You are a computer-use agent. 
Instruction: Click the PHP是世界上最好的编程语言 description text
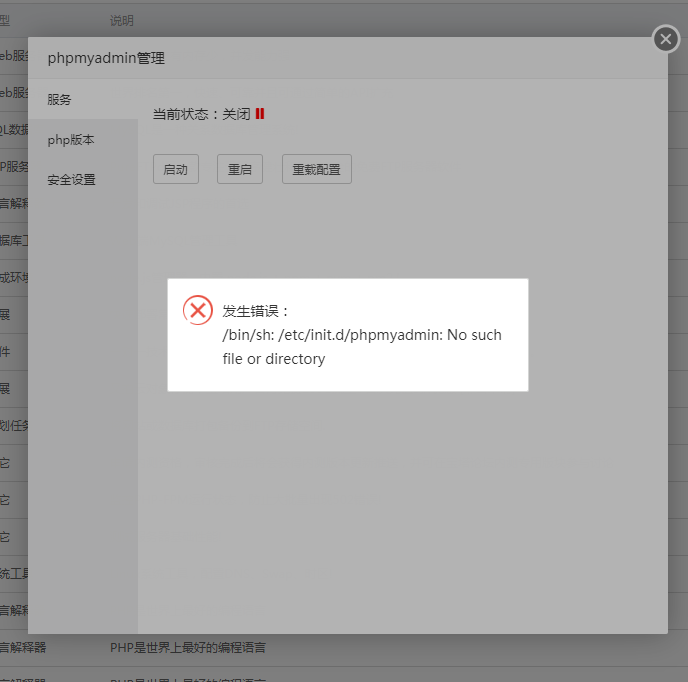pyautogui.click(x=188, y=647)
